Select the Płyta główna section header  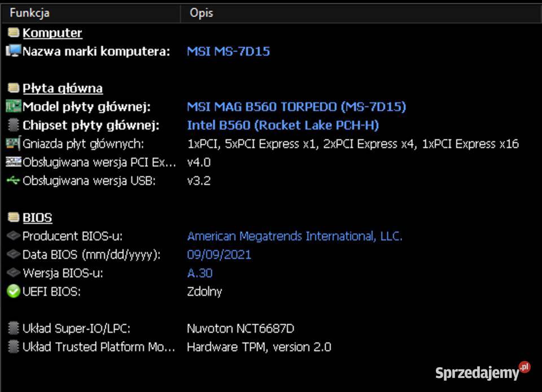(x=62, y=88)
